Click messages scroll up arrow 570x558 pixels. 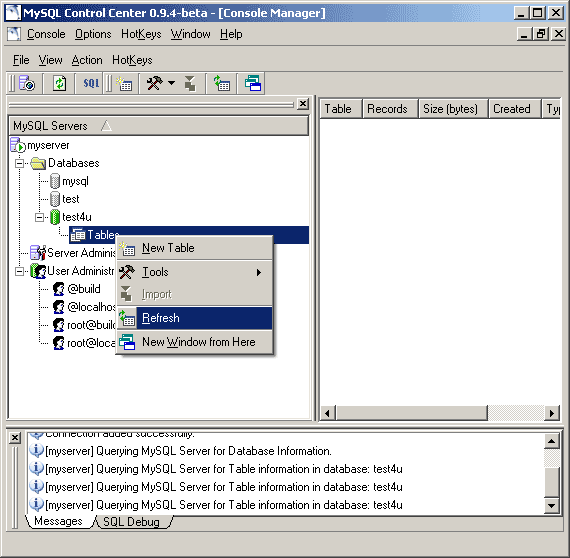[551, 441]
